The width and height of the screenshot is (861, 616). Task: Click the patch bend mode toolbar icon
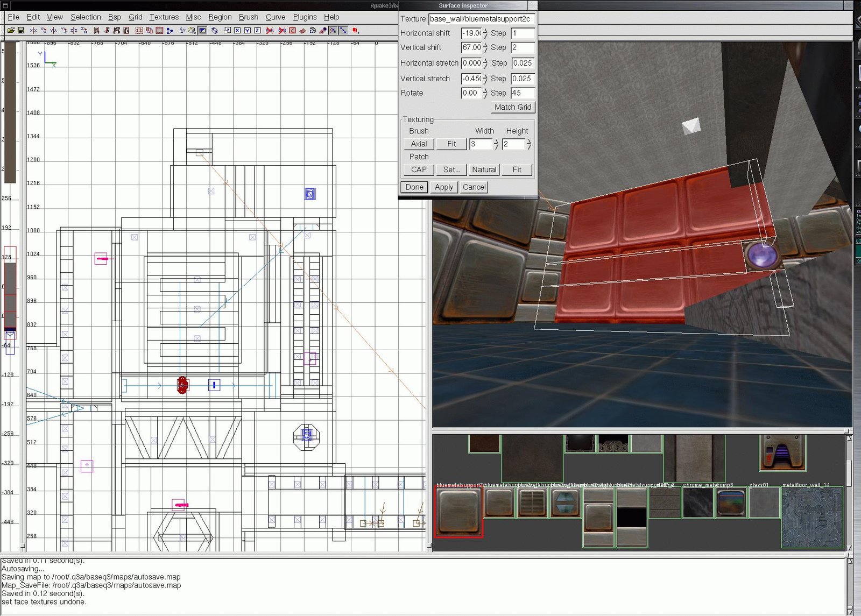tap(313, 30)
